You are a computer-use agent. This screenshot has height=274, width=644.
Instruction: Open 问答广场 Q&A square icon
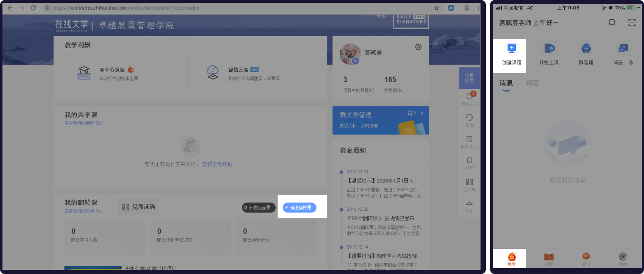[623, 48]
